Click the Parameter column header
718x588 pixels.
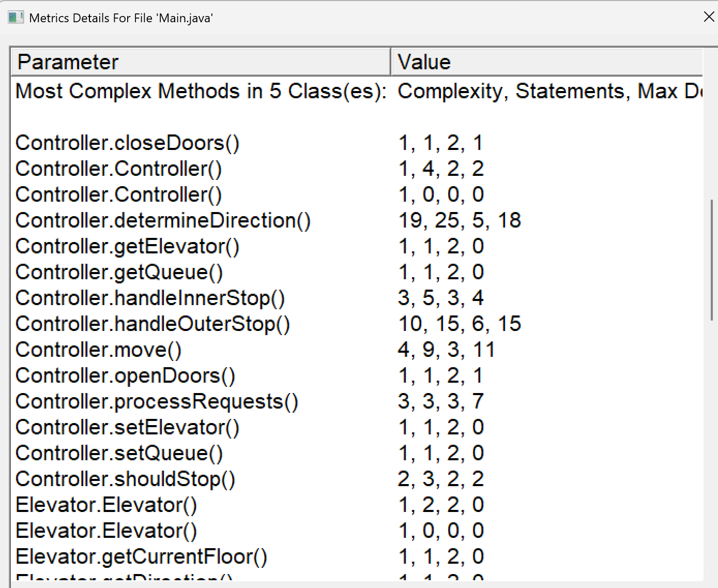point(200,62)
